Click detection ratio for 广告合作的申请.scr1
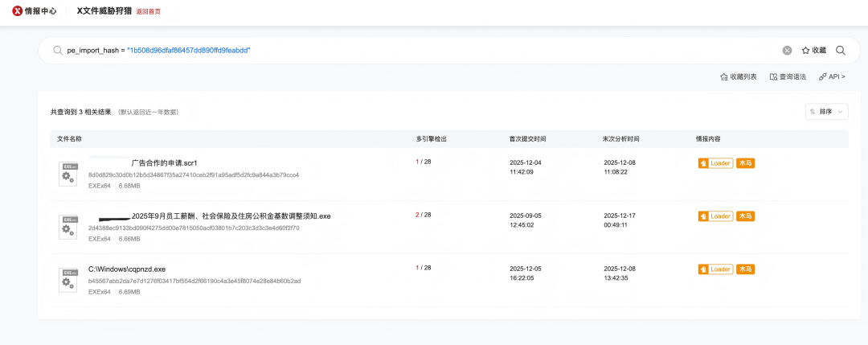 423,162
